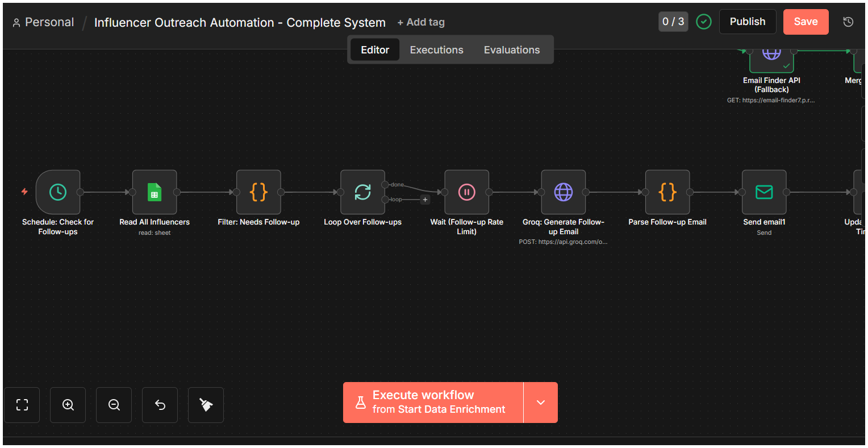Image resolution: width=868 pixels, height=448 pixels.
Task: Click the green check status icon
Action: 704,22
